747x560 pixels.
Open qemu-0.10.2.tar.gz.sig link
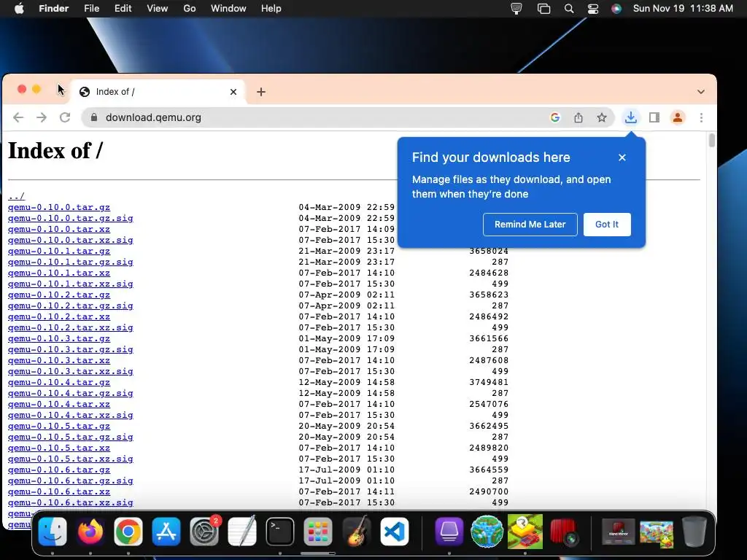pos(71,306)
